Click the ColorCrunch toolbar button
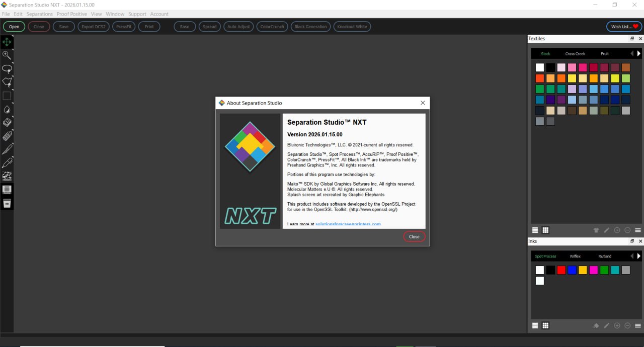 point(272,27)
